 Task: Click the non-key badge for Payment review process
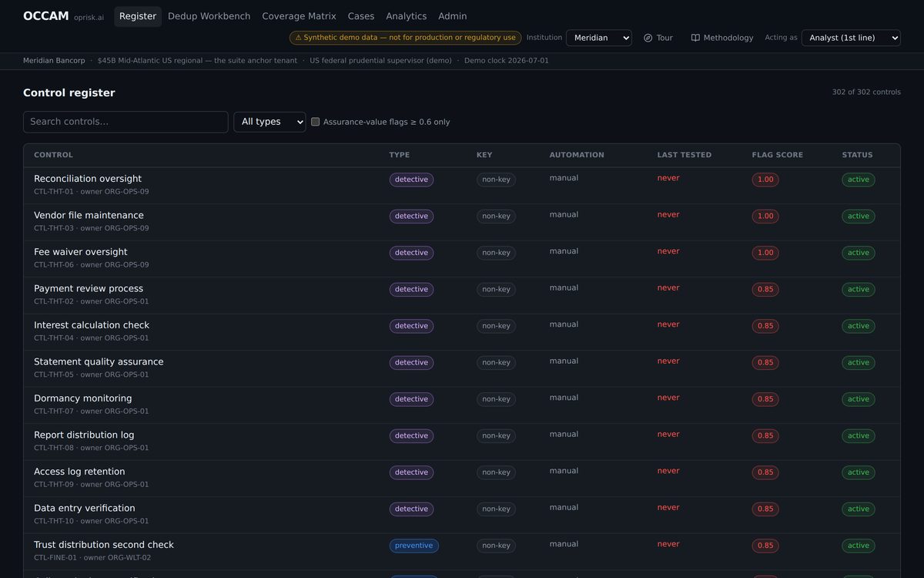tap(496, 289)
